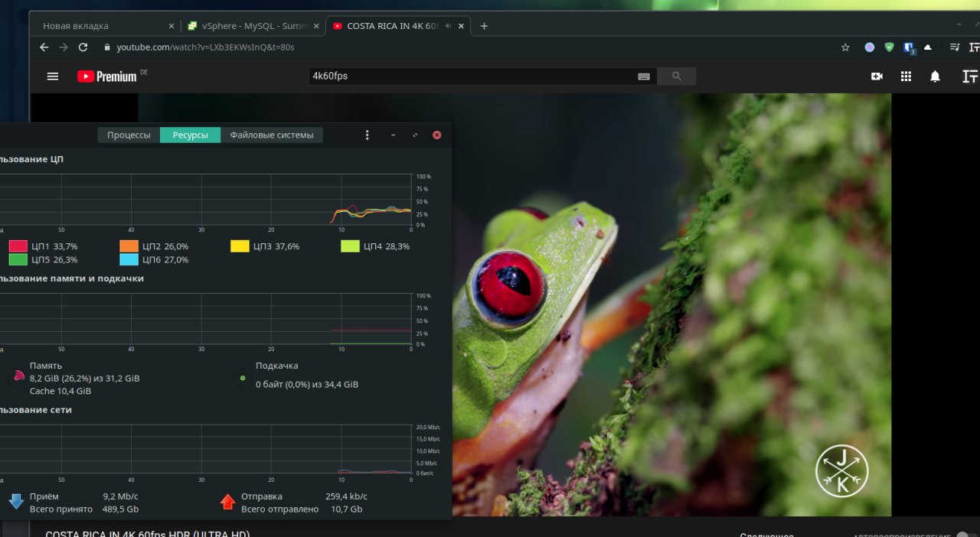Open the on-screen keyboard in search box
This screenshot has width=980, height=537.
pos(644,76)
